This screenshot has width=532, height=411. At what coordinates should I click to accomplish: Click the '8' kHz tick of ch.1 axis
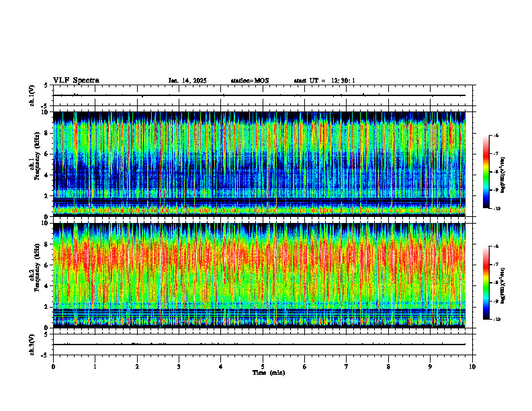coord(47,133)
